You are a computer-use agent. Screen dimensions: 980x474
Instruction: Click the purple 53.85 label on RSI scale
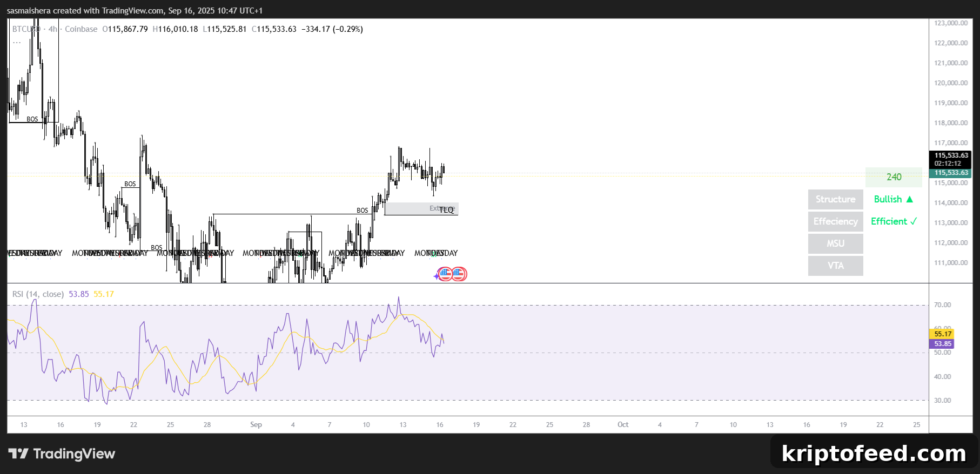pos(943,344)
